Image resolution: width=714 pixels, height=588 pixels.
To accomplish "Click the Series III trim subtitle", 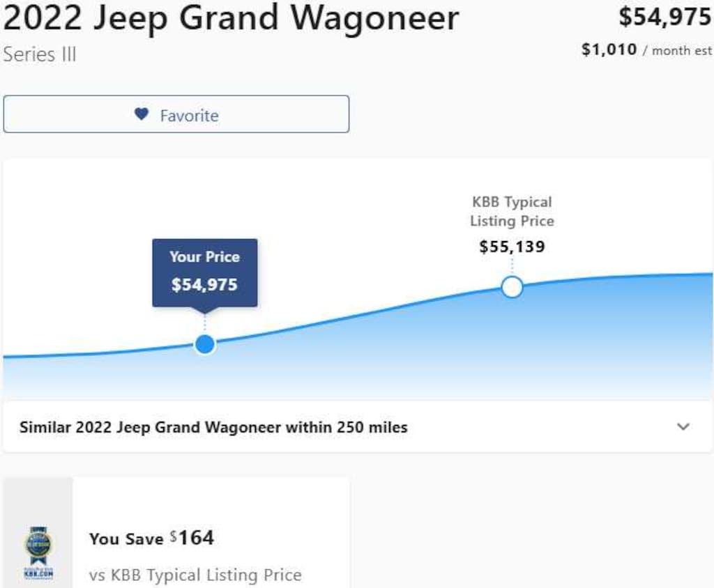I will (40, 54).
